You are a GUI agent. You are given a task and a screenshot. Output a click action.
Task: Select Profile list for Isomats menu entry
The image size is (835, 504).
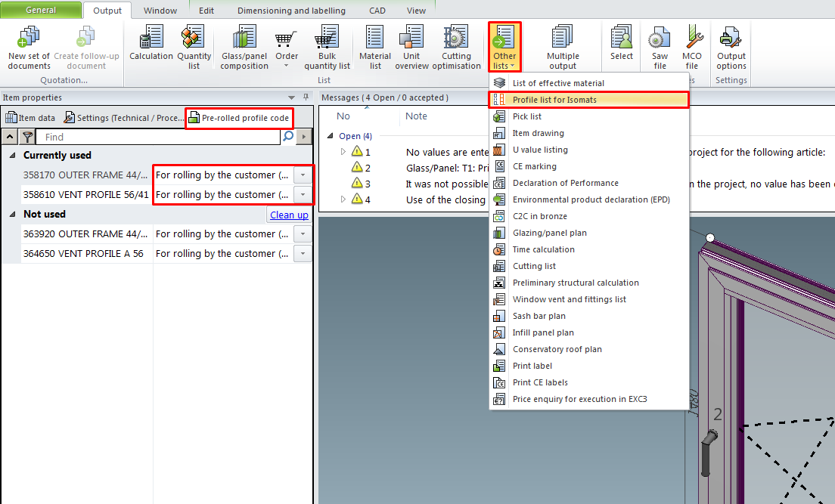tap(554, 100)
